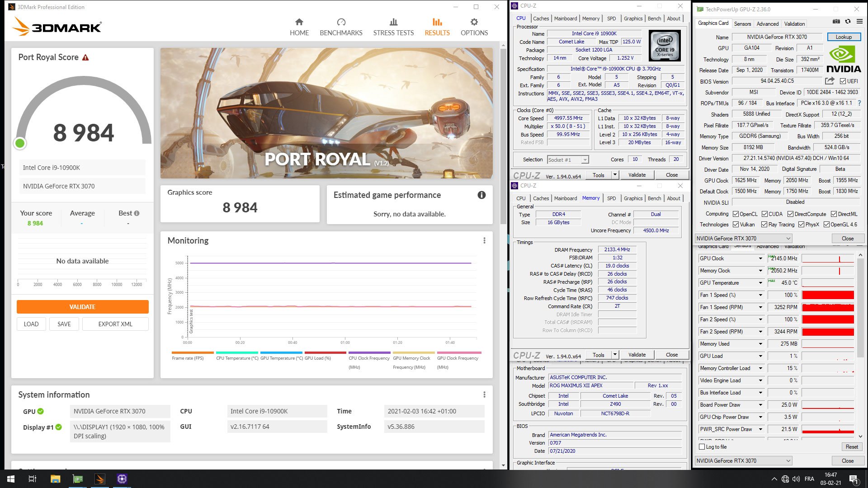This screenshot has height=488, width=868.
Task: Open the Bench tab in upper CPU-Z window
Action: point(654,19)
